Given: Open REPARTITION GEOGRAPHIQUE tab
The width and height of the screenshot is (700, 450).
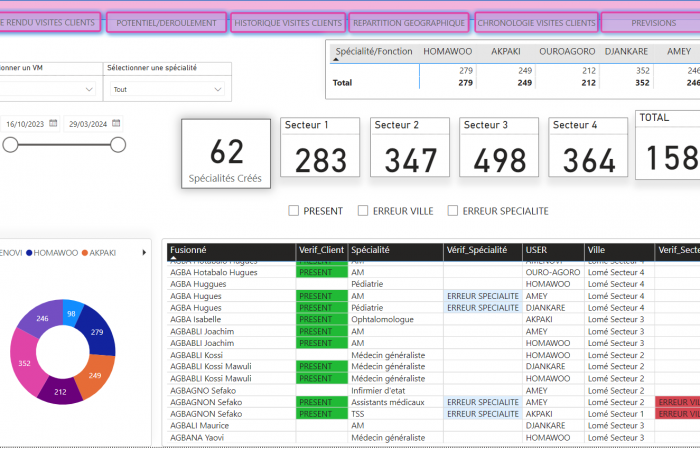Looking at the screenshot, I should (409, 23).
